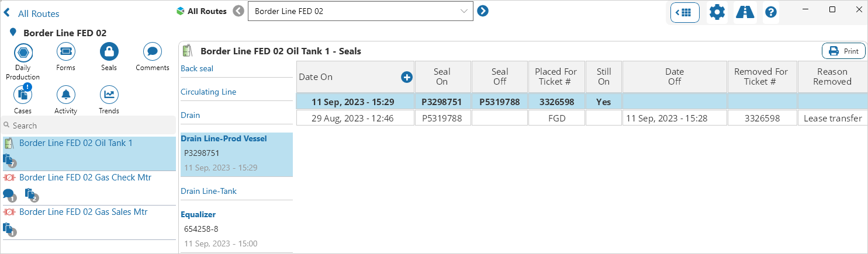Expand the Border Line FED 02 dropdown
Screen dimensions: 868x254
coord(465,11)
